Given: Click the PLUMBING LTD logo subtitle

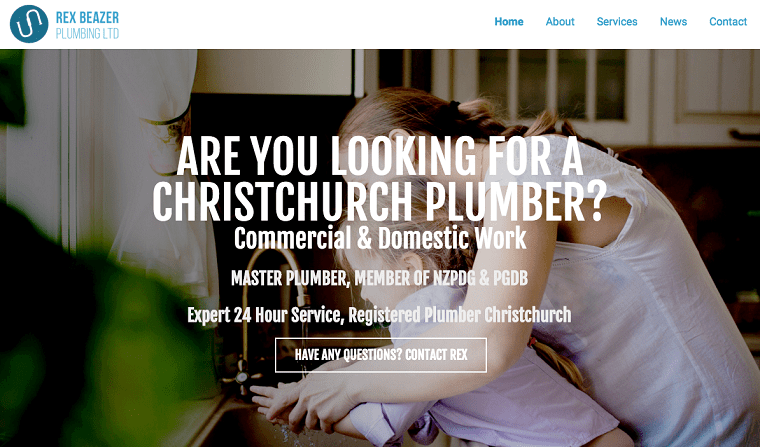Looking at the screenshot, I should [87, 33].
